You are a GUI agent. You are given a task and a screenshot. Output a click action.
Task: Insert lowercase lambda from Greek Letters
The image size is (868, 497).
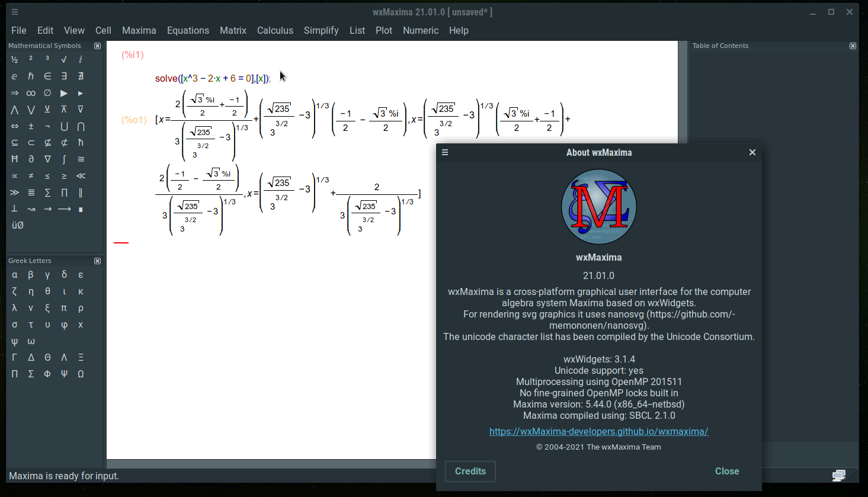coord(14,308)
